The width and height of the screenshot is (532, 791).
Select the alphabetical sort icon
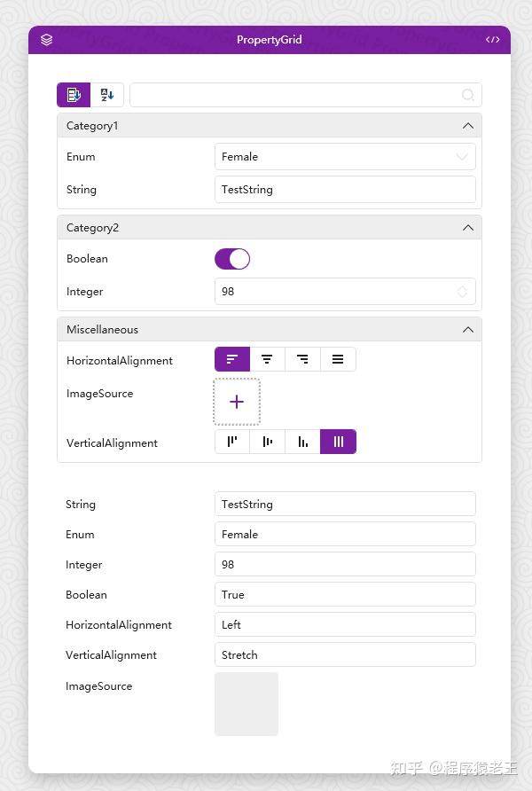click(x=106, y=94)
